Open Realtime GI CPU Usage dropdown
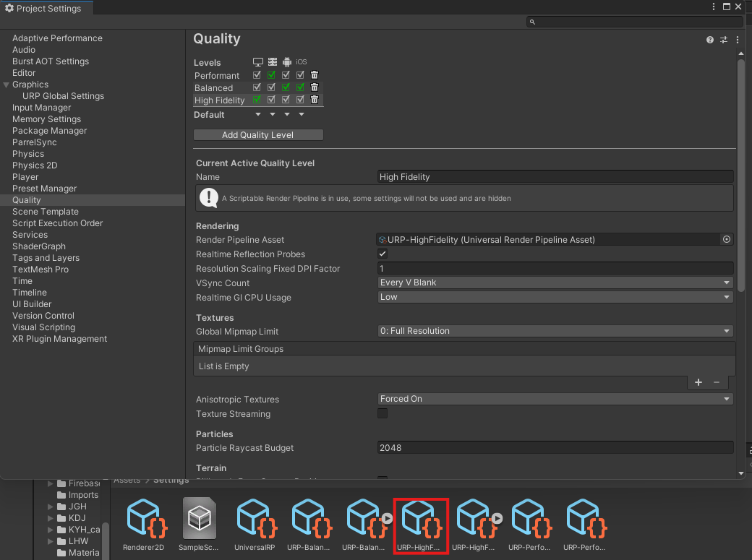This screenshot has height=560, width=752. (555, 297)
